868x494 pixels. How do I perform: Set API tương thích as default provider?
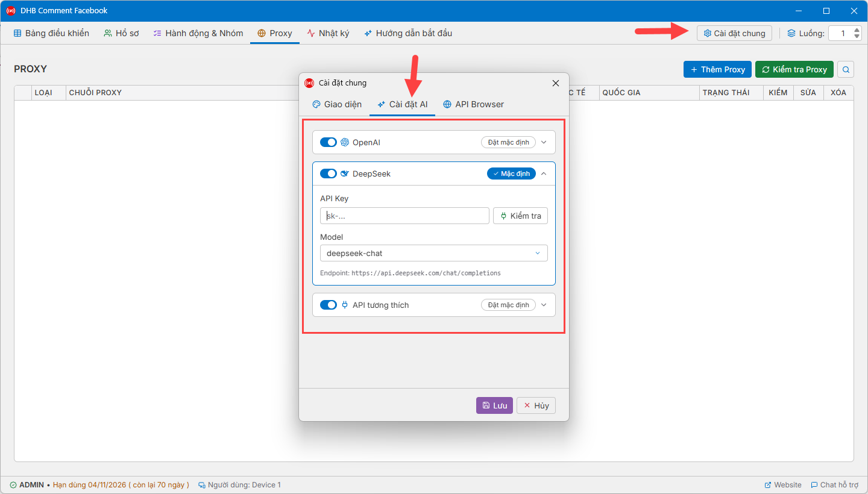(508, 305)
